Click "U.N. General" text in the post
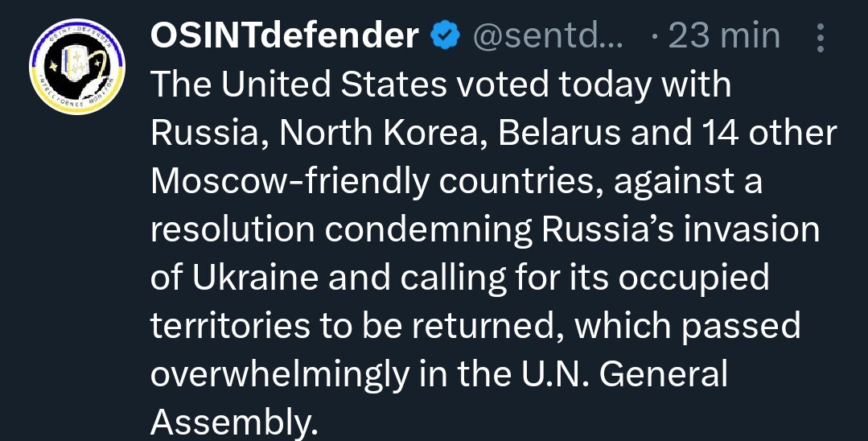 [624, 375]
